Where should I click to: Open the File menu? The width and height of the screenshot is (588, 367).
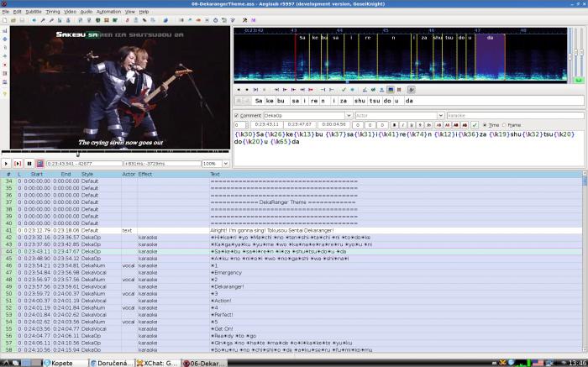(x=6, y=12)
